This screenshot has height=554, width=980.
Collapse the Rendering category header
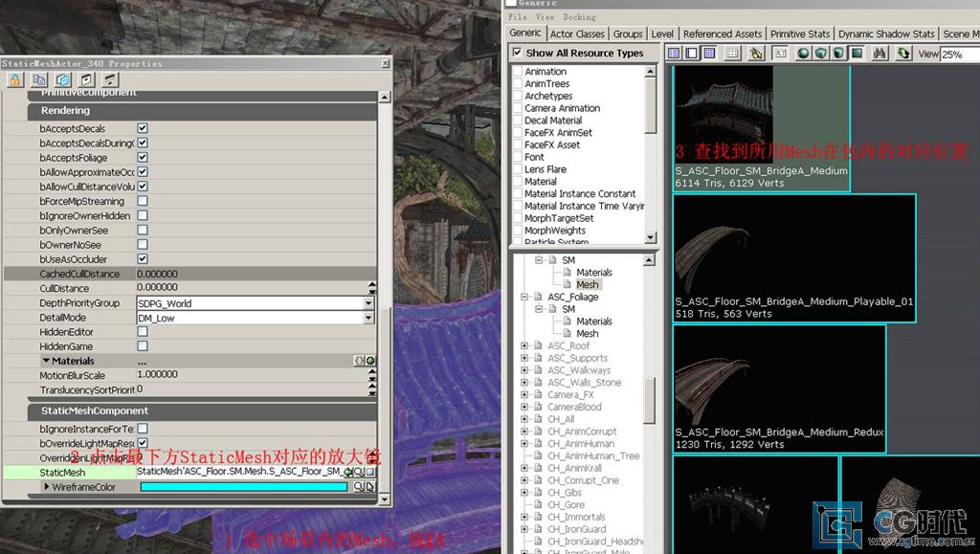[202, 111]
